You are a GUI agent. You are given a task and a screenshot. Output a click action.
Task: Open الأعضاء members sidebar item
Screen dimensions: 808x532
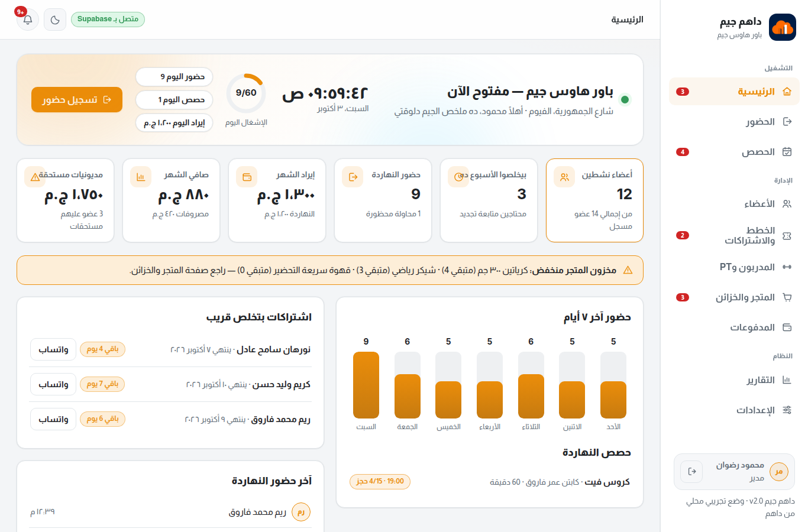click(734, 204)
